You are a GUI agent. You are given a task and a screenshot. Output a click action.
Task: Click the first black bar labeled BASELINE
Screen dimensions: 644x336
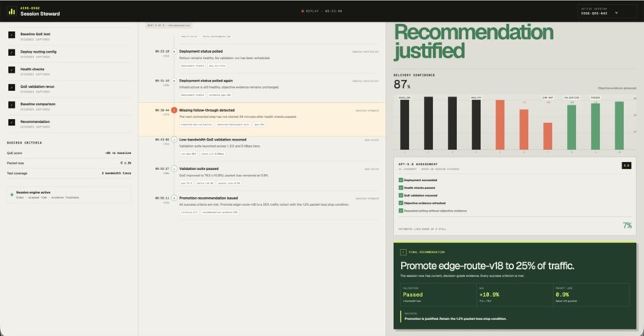tap(404, 125)
